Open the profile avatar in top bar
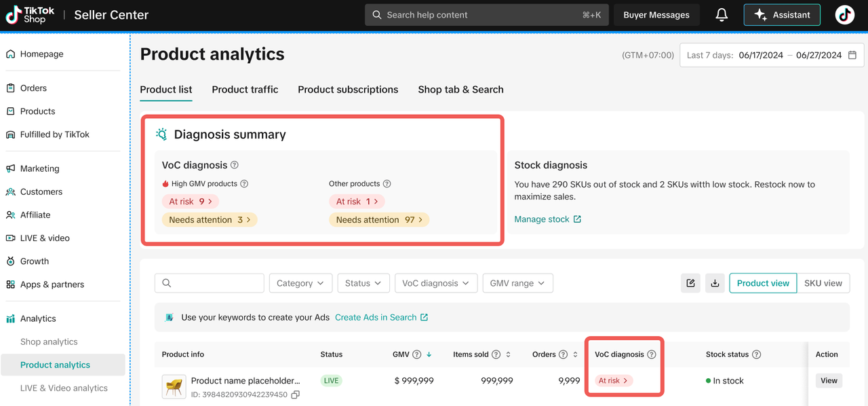 tap(844, 15)
